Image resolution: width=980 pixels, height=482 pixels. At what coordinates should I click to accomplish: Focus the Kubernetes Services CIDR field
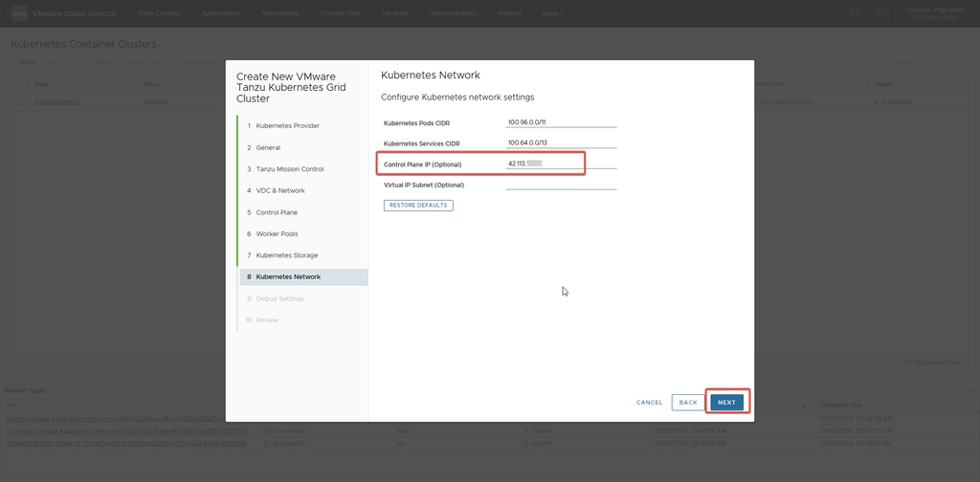tap(561, 142)
